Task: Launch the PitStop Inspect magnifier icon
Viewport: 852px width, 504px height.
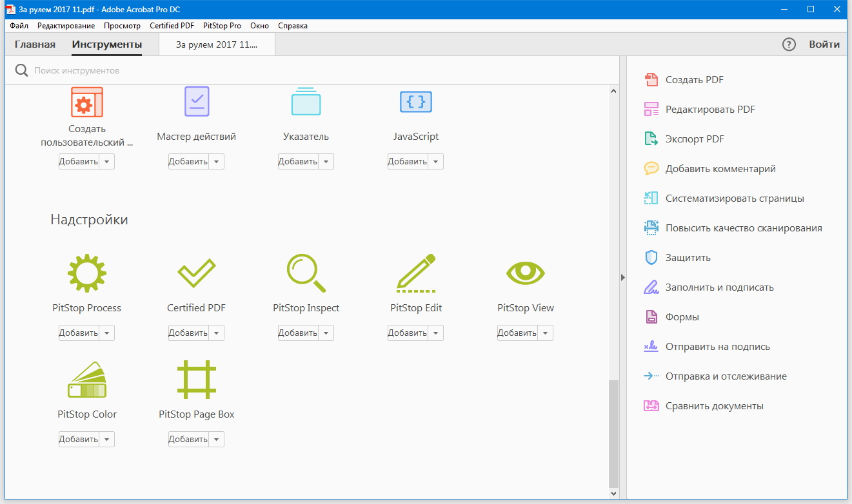Action: [306, 273]
